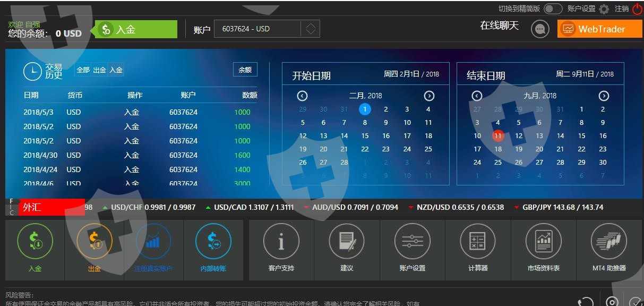Select the 出金 history filter tab
Screen dimensions: 644x306
click(100, 70)
